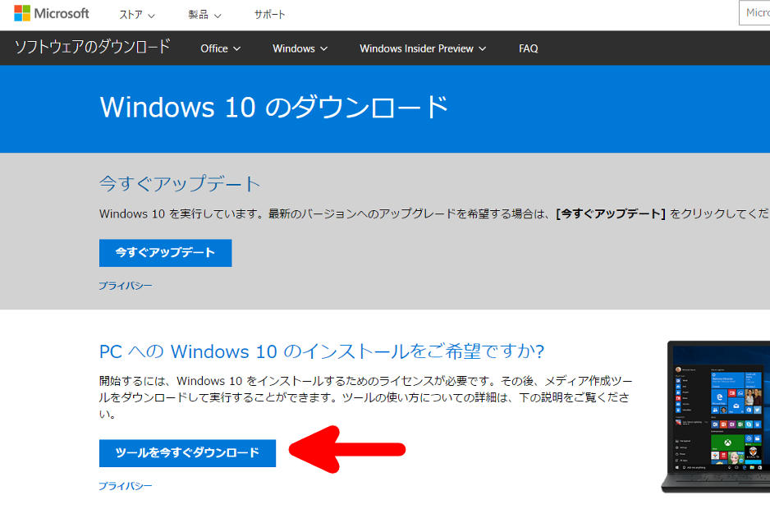Click the Windows 10 のダウンロード heading
The width and height of the screenshot is (770, 532).
(274, 107)
